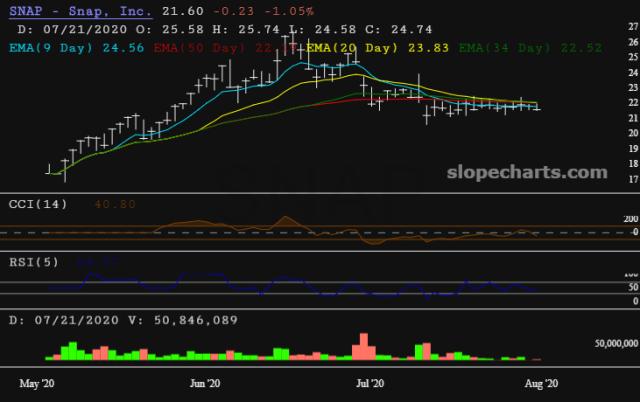Click the Jun '20 date axis label
Screen dimensions: 640x402
pyautogui.click(x=204, y=383)
